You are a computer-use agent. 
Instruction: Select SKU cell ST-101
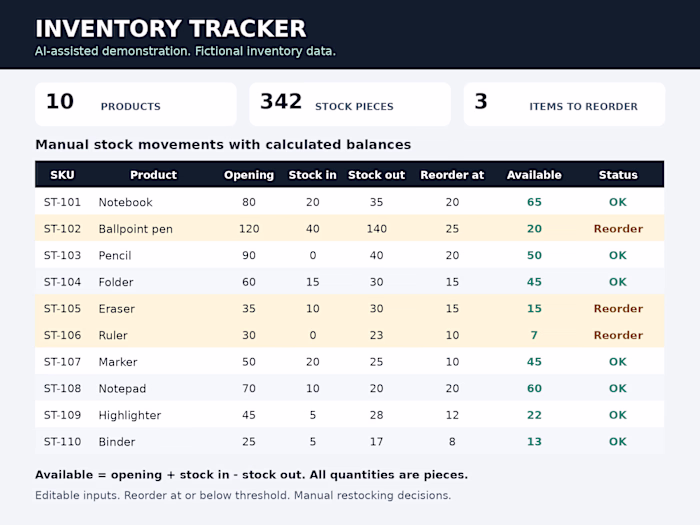(62, 202)
